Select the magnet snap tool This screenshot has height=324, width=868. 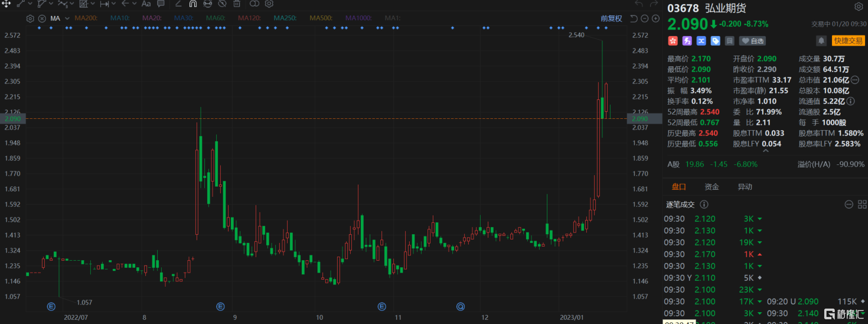193,4
